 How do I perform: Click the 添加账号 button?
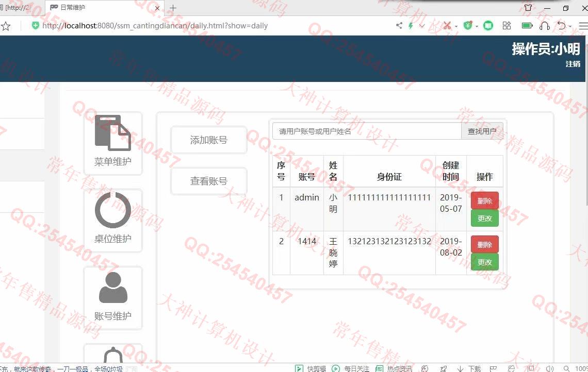[209, 140]
